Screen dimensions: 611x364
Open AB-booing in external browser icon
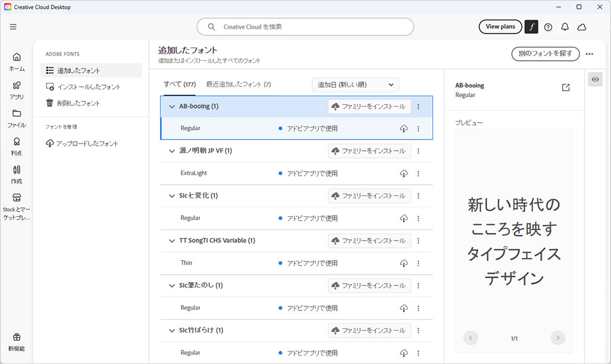(566, 88)
